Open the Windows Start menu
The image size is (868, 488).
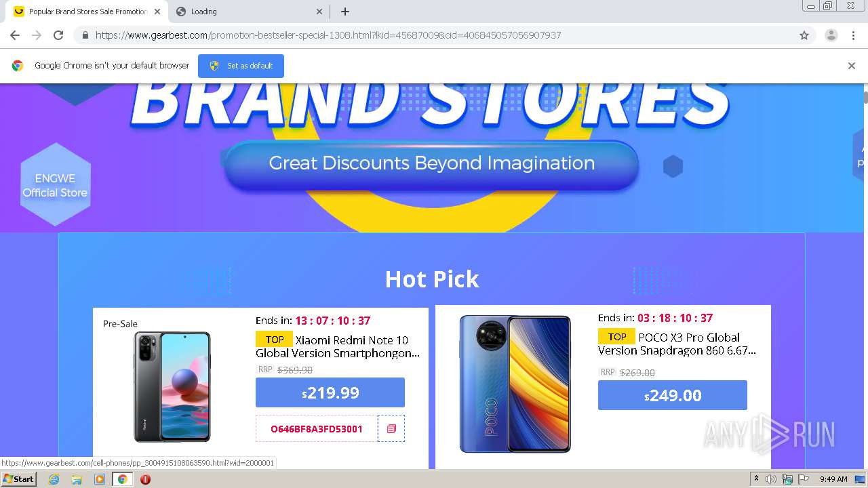18,479
